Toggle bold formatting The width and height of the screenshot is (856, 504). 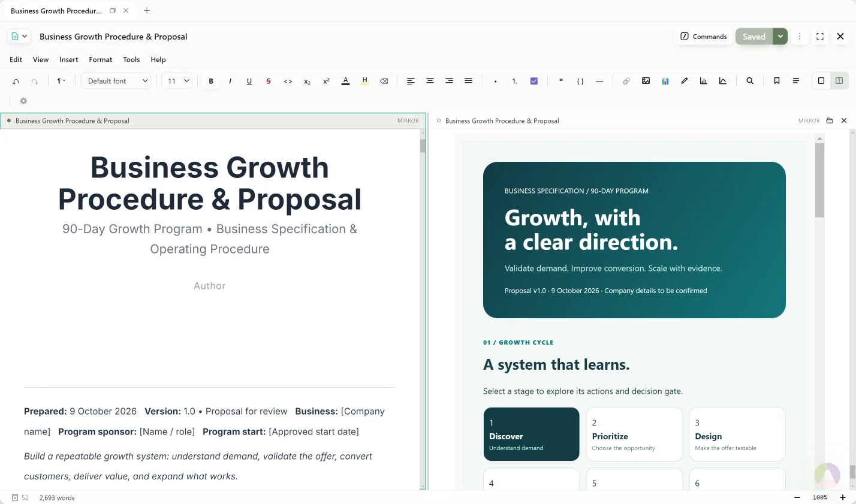click(x=211, y=81)
